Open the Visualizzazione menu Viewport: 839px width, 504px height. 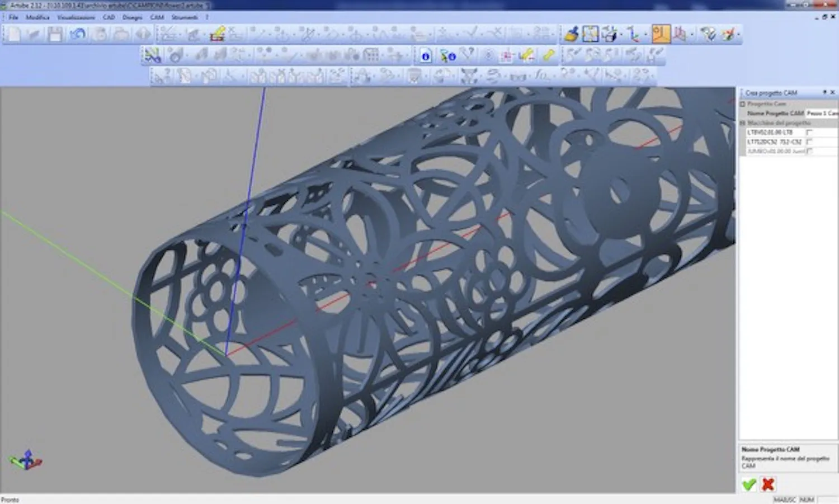(x=76, y=17)
